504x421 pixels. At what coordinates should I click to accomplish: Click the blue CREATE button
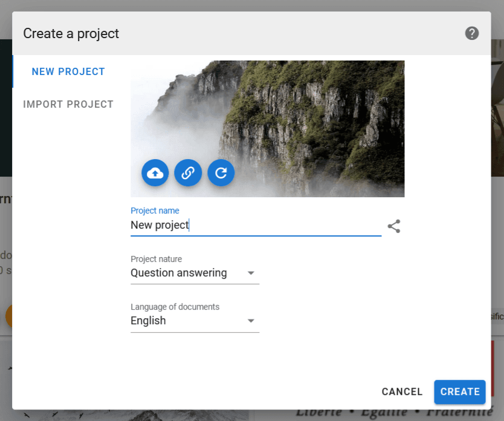(x=459, y=392)
